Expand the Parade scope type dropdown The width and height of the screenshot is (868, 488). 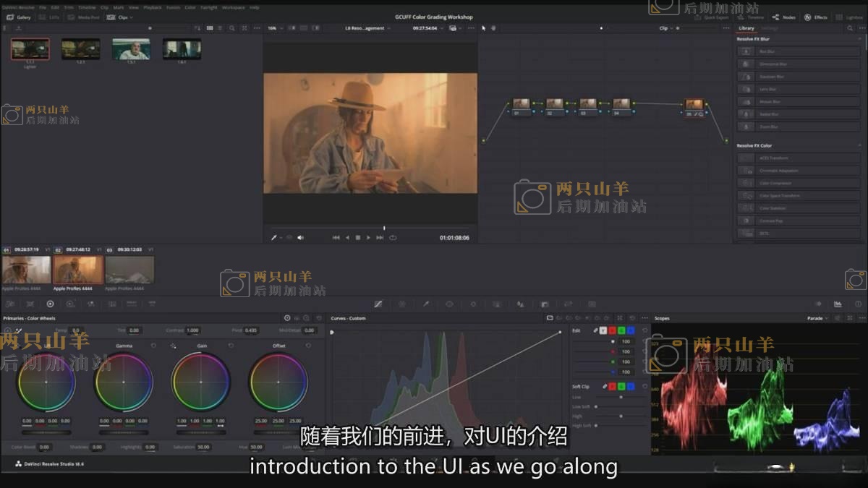(817, 318)
